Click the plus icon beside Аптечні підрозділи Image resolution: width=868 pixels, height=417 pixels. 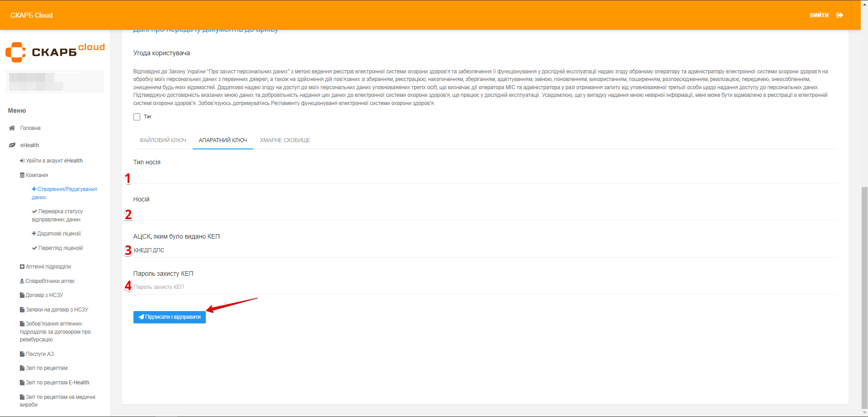[22, 267]
